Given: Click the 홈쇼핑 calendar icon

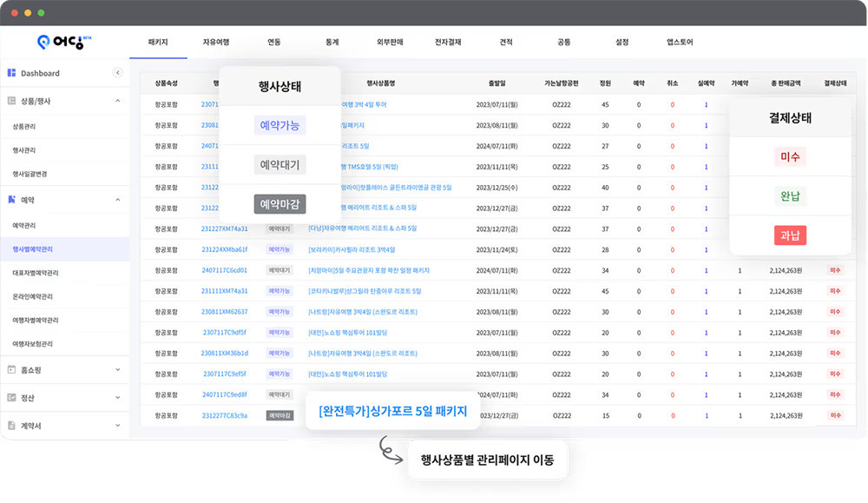Looking at the screenshot, I should 12,369.
